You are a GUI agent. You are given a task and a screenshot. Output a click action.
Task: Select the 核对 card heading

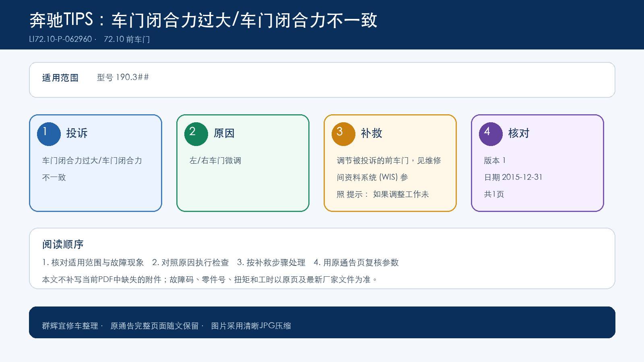click(x=519, y=133)
